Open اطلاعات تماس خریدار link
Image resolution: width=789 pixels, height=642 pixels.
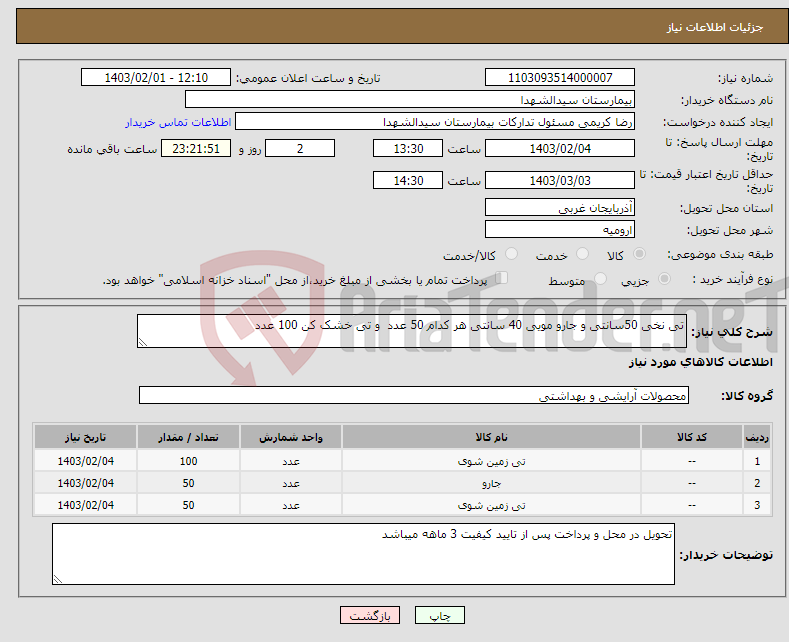[x=178, y=122]
